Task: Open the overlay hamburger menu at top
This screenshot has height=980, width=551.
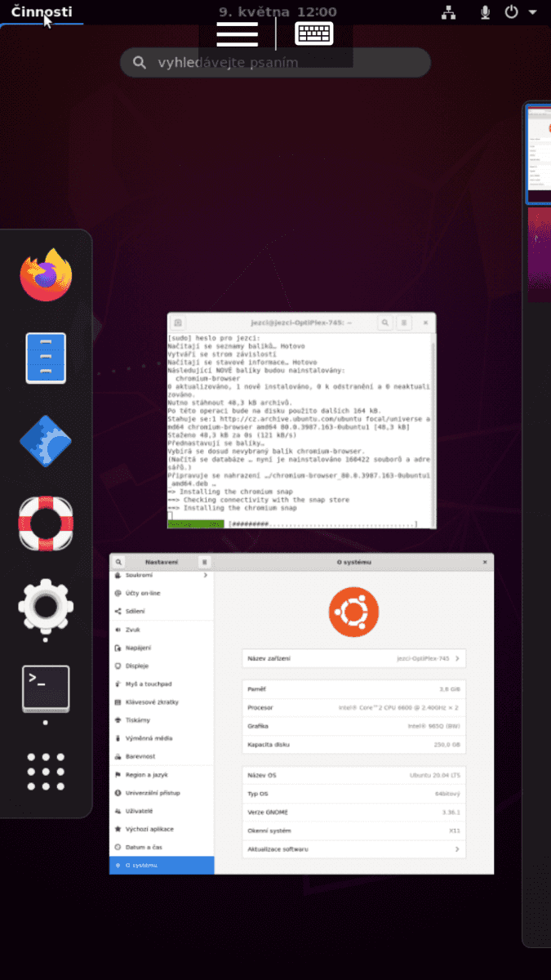Action: (x=238, y=34)
